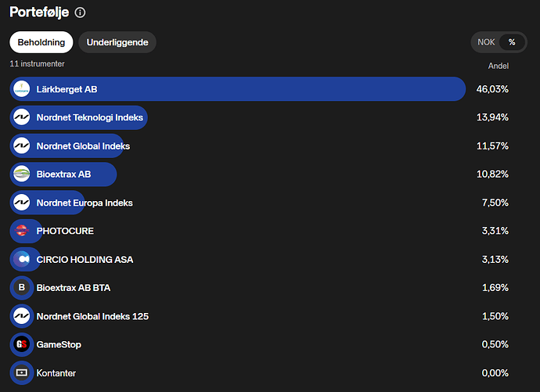Click the GameStop logo icon
540x392 pixels.
(22, 344)
